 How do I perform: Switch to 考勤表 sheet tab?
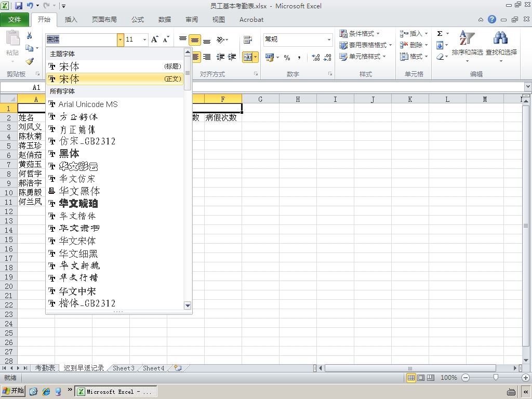coord(45,368)
